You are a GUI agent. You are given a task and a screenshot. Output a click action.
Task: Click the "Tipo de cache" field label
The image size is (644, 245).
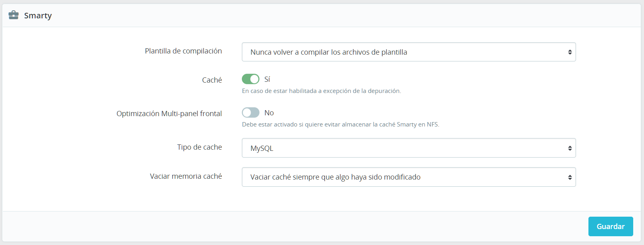(199, 147)
